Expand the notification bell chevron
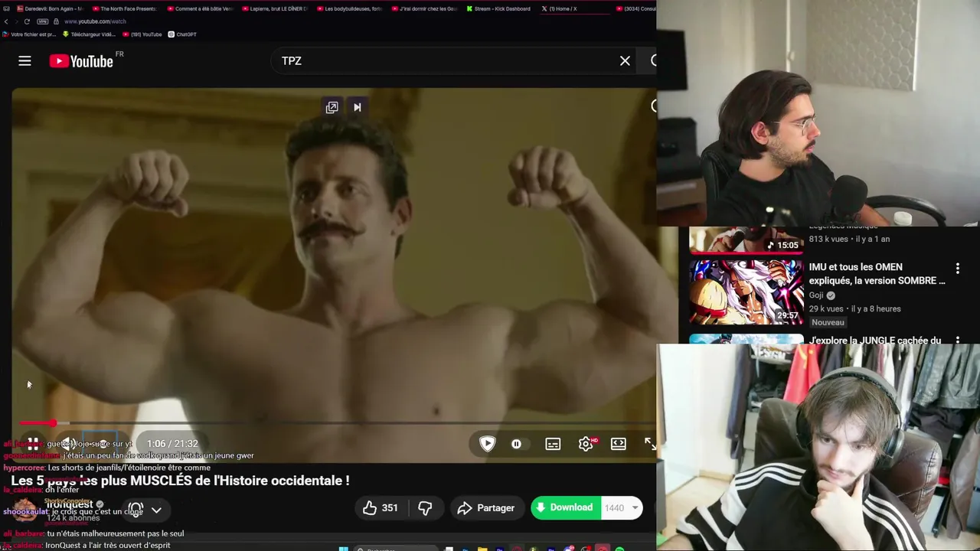Viewport: 980px width, 551px height. [x=156, y=510]
